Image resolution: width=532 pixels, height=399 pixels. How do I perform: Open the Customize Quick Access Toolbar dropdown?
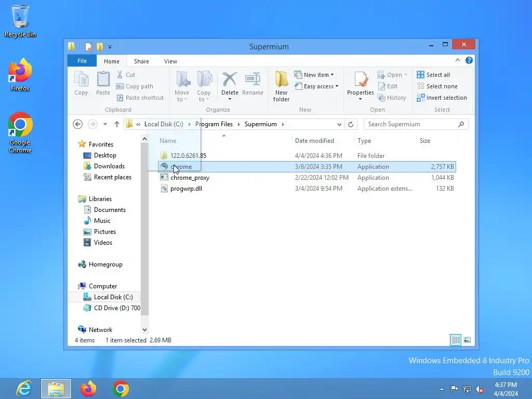click(x=110, y=47)
